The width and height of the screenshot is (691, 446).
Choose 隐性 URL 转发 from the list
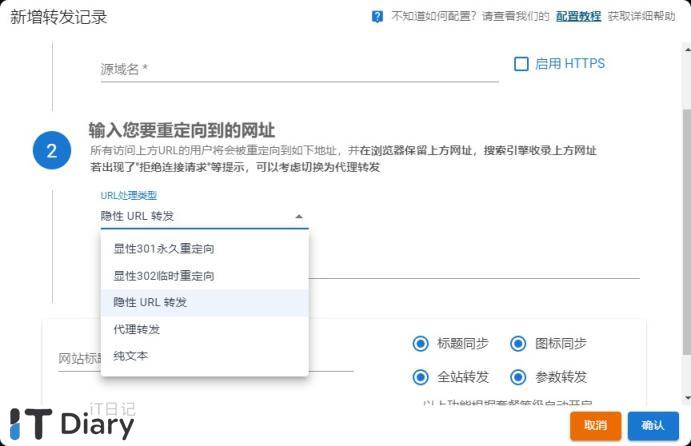point(204,303)
